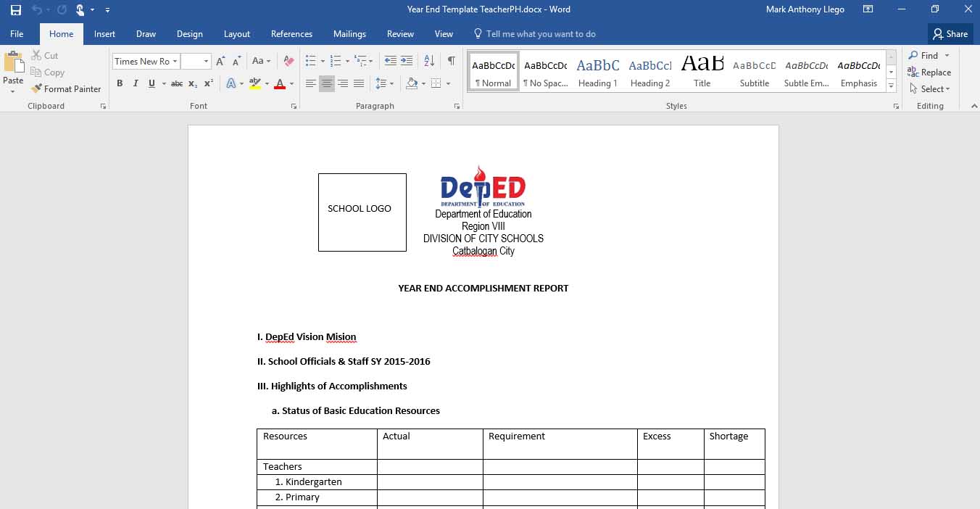Image resolution: width=980 pixels, height=509 pixels.
Task: Apply Subscript formatting
Action: [x=192, y=84]
